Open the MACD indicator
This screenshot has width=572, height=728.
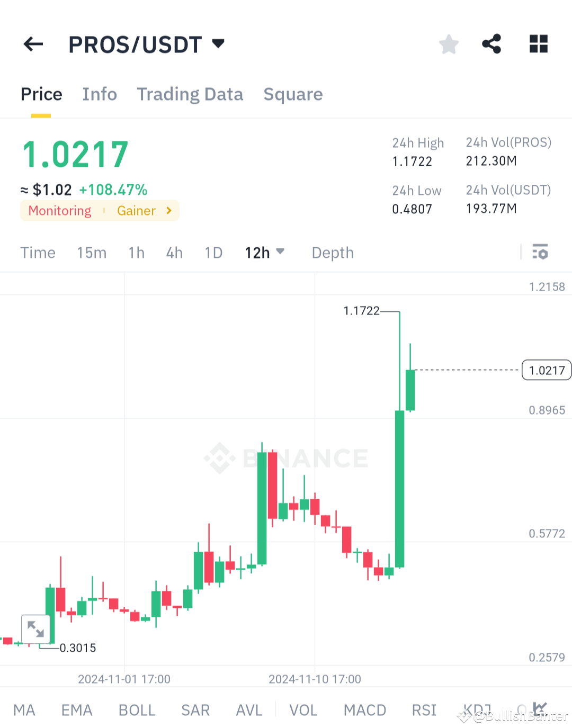[x=364, y=710]
